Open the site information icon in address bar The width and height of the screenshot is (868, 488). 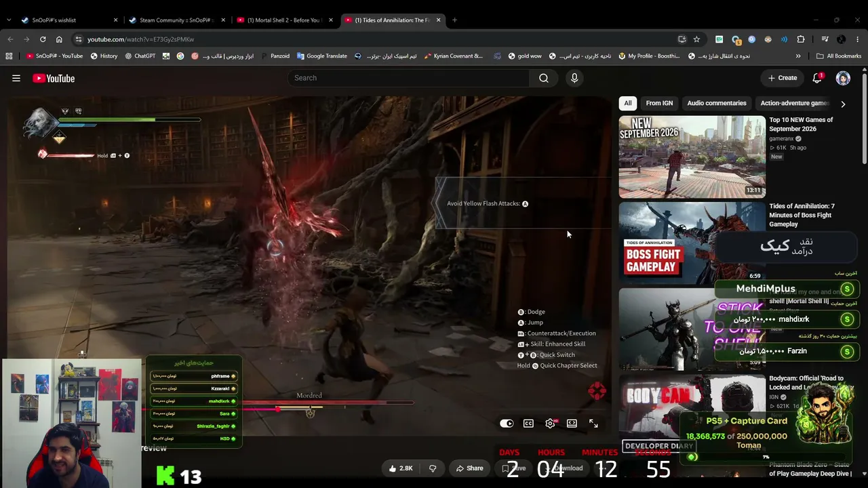[x=79, y=39]
